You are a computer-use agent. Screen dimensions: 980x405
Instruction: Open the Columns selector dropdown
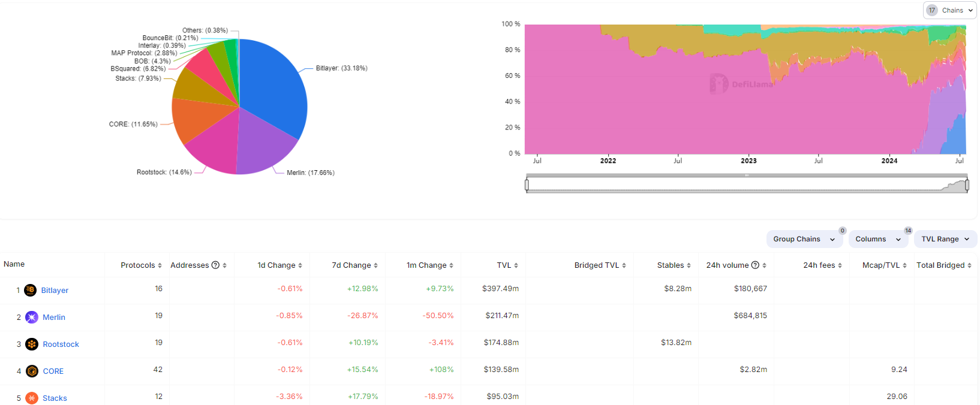tap(879, 239)
